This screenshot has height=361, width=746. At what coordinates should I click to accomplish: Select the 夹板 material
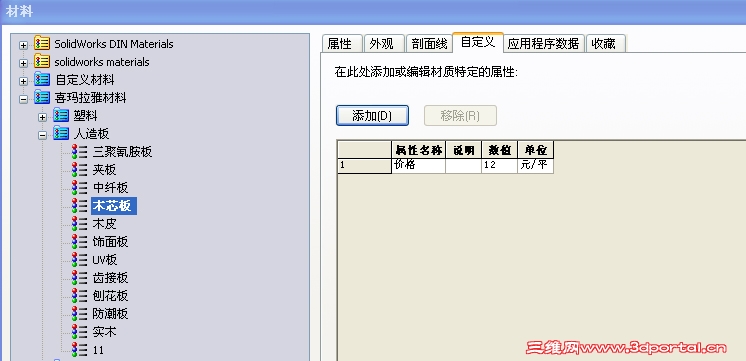[104, 170]
